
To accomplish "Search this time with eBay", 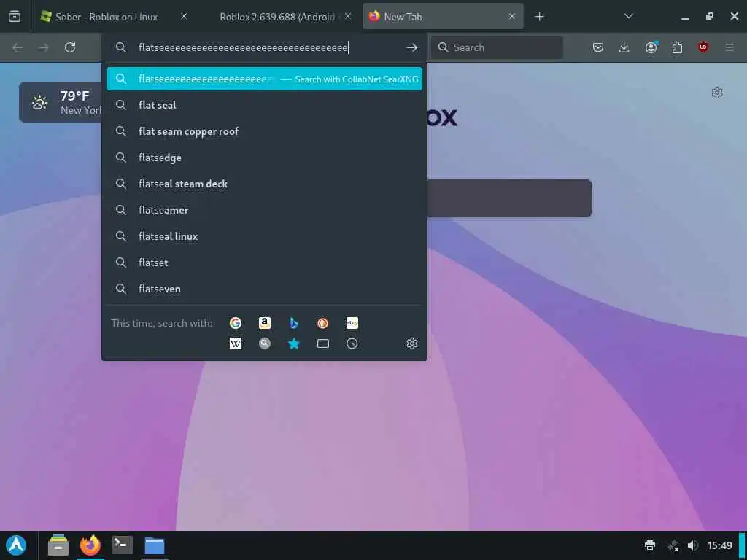I will (352, 323).
